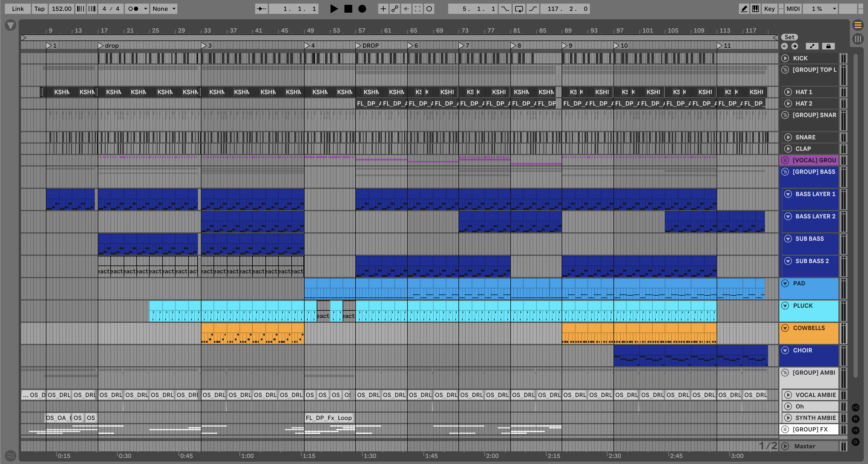Screen dimensions: 868x464
Task: Unfold the [GROUP] BASS group track
Action: click(x=785, y=172)
